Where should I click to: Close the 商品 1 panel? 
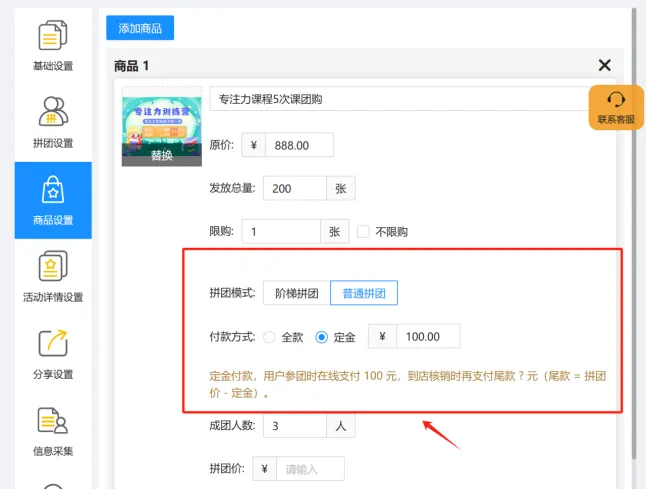pos(604,65)
